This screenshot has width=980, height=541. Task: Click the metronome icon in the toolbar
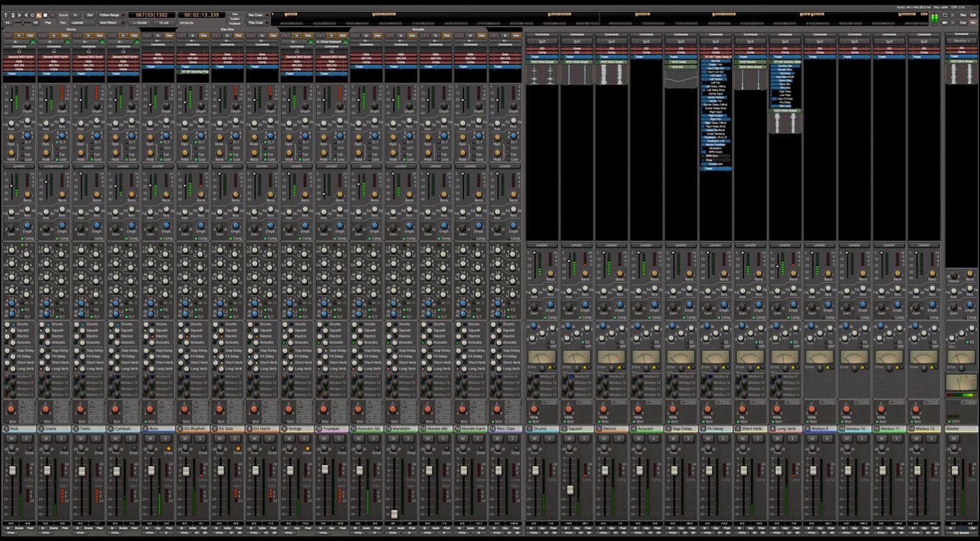[13, 15]
